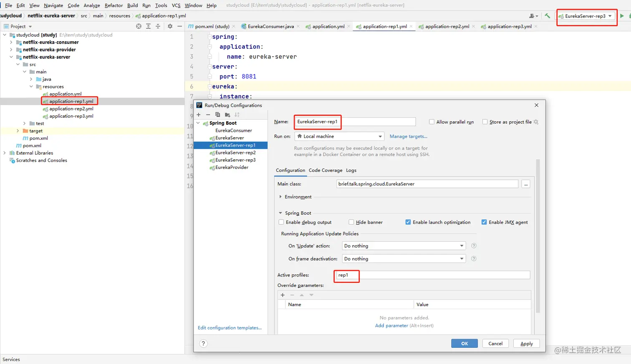This screenshot has height=364, width=631.
Task: Click the Cancel button
Action: (495, 344)
